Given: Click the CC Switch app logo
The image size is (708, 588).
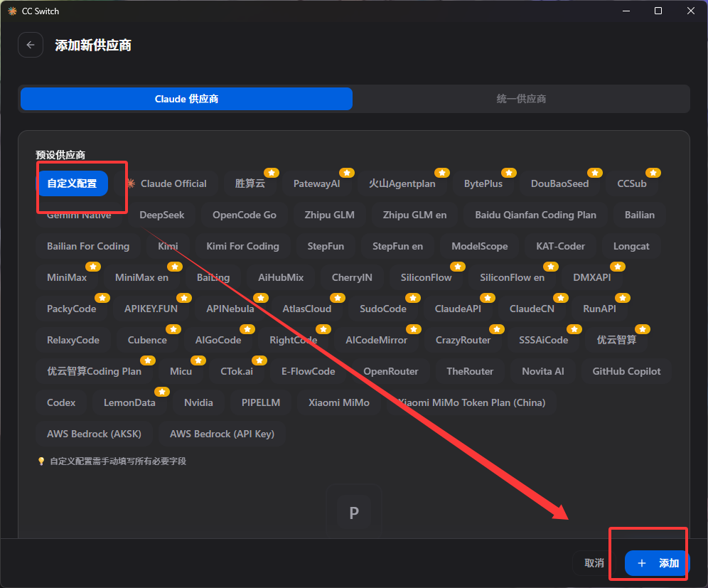Looking at the screenshot, I should (12, 11).
